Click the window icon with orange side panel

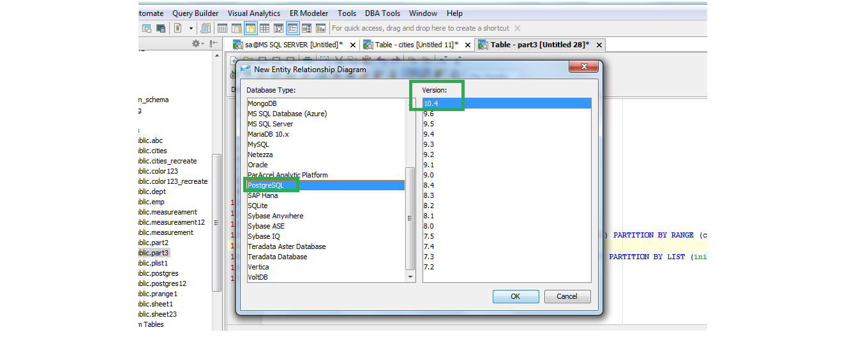237,28
